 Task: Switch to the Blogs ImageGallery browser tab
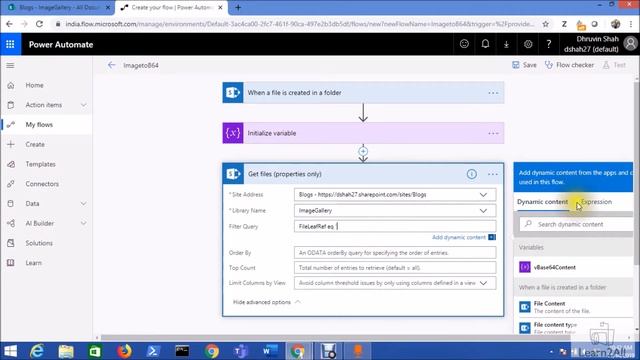tap(58, 7)
